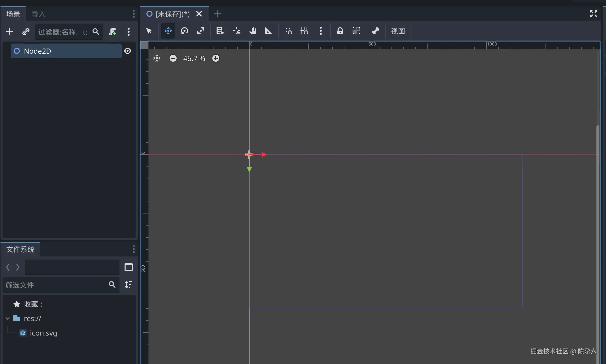
Task: Select the Scale mode tool
Action: click(201, 31)
